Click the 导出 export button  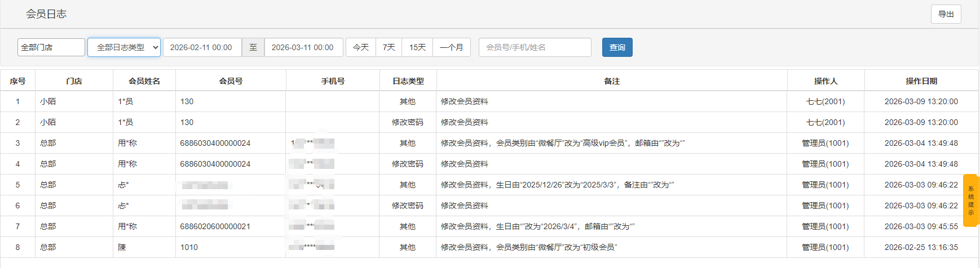(x=946, y=14)
